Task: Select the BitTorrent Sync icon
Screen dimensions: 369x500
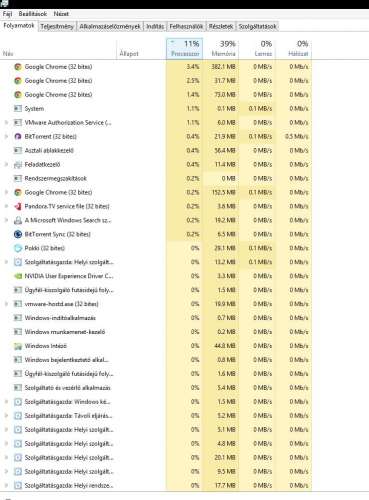Action: pos(18,234)
